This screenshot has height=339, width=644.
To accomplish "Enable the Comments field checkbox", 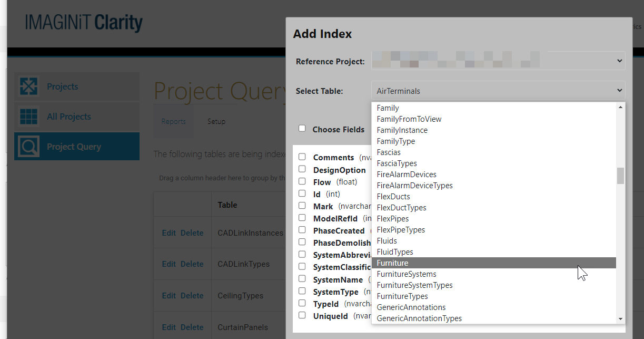I will [302, 157].
